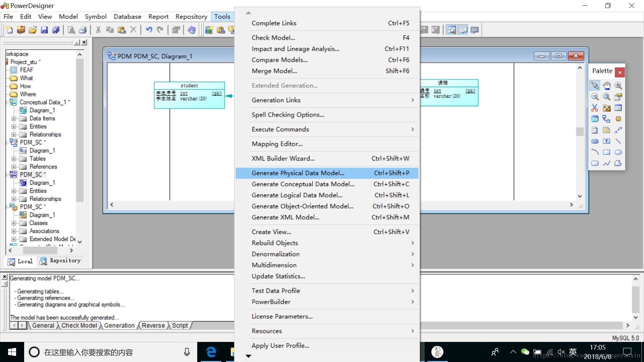
Task: Select the Zoom In icon in Palette
Action: 619,85
